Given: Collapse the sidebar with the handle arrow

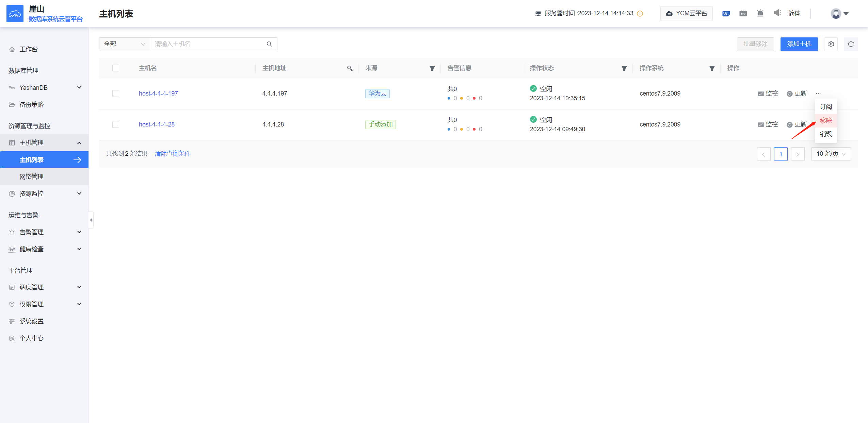Looking at the screenshot, I should pyautogui.click(x=91, y=220).
